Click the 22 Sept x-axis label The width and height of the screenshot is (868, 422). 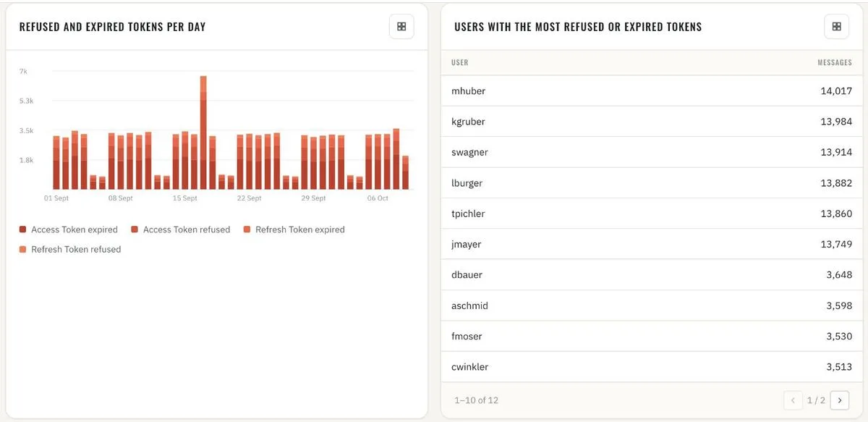pyautogui.click(x=250, y=198)
